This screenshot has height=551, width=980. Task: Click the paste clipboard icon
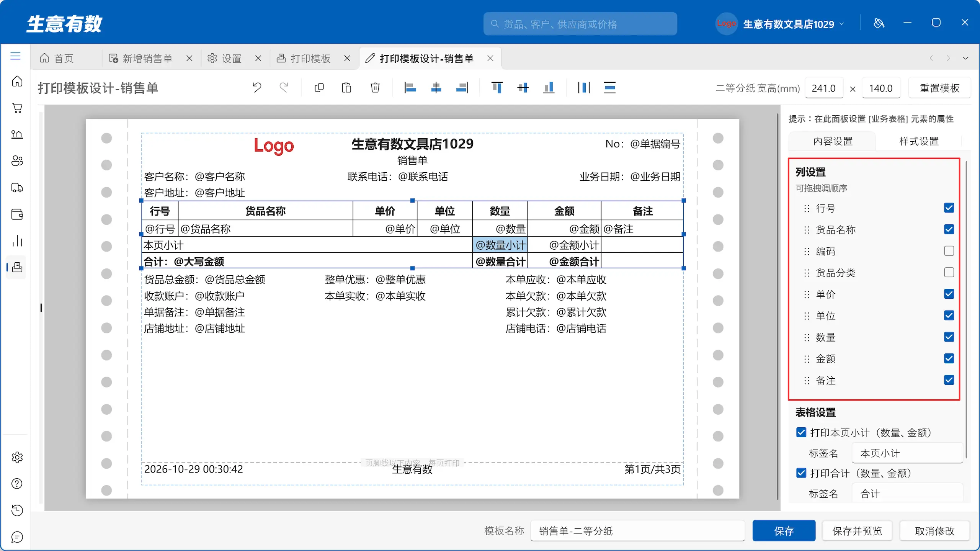pos(346,88)
